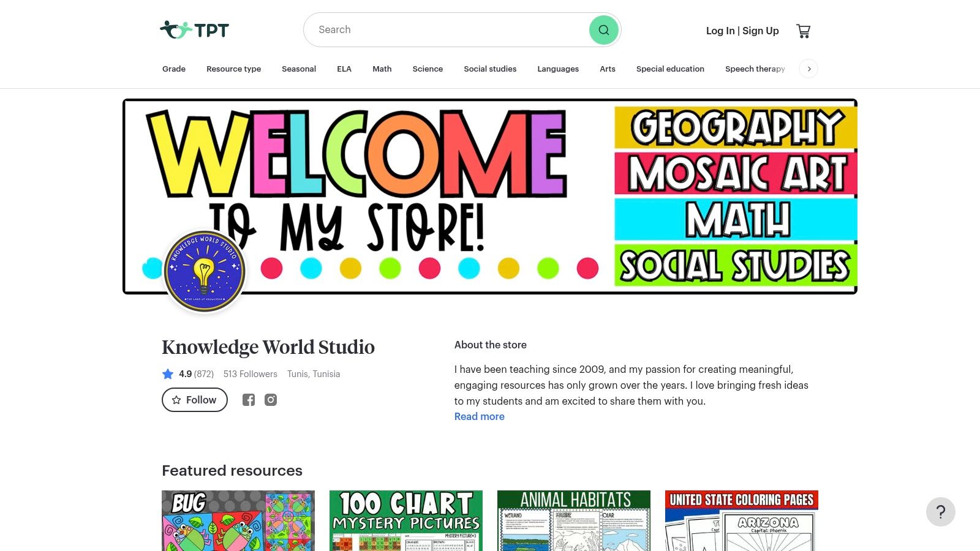This screenshot has width=980, height=551.
Task: Open the Math category
Action: (382, 69)
